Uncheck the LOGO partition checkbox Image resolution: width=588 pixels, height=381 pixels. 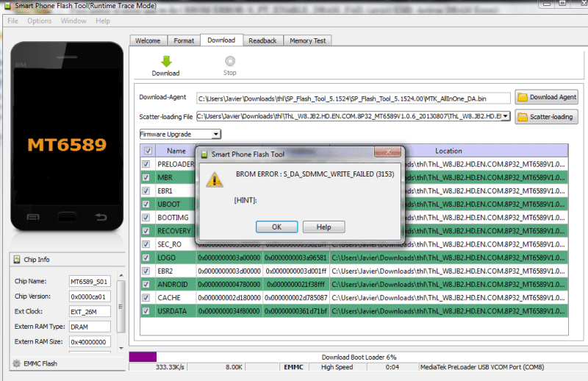[x=146, y=257]
